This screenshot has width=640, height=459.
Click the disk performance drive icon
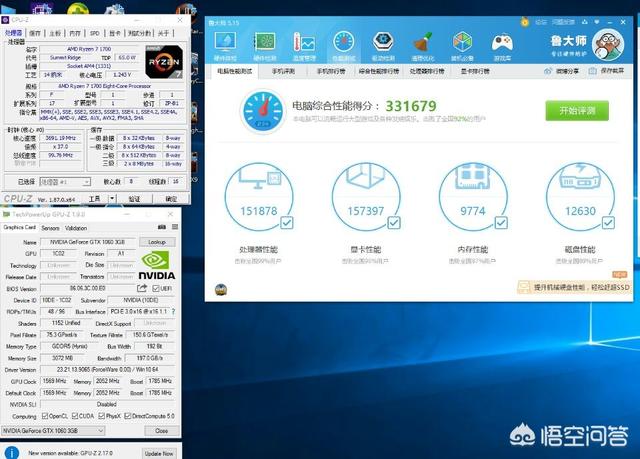[580, 177]
